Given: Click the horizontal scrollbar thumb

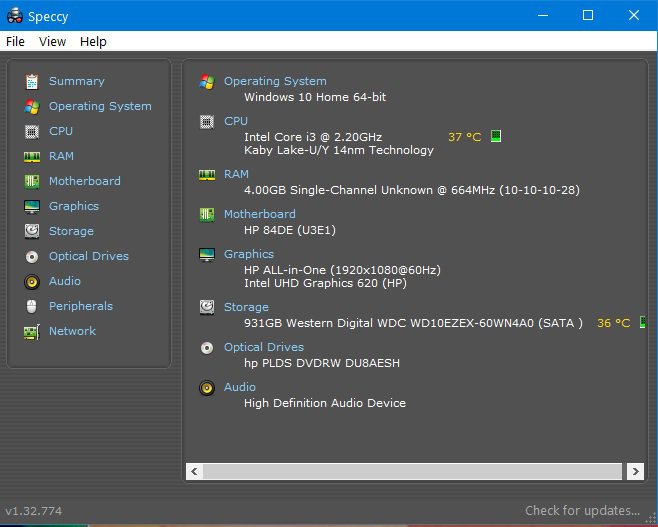Looking at the screenshot, I should (413, 471).
